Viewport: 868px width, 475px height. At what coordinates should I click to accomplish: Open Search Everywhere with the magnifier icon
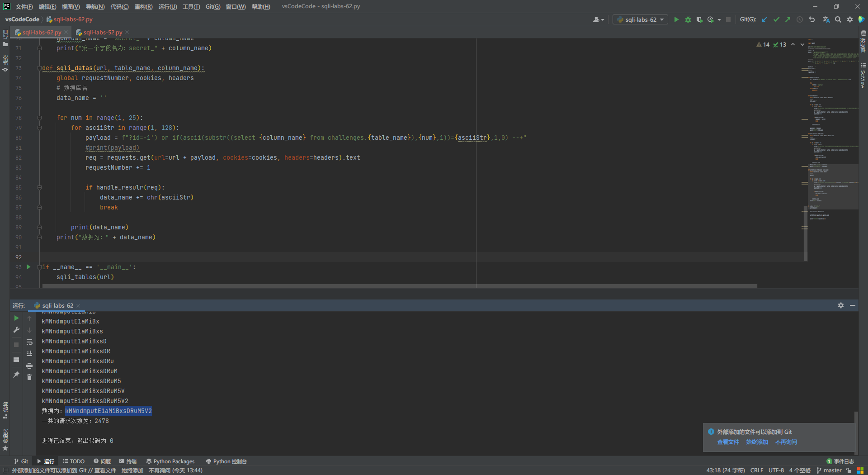coord(838,19)
